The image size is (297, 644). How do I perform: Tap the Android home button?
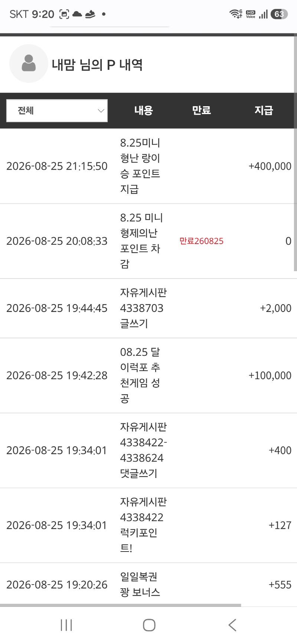(149, 625)
